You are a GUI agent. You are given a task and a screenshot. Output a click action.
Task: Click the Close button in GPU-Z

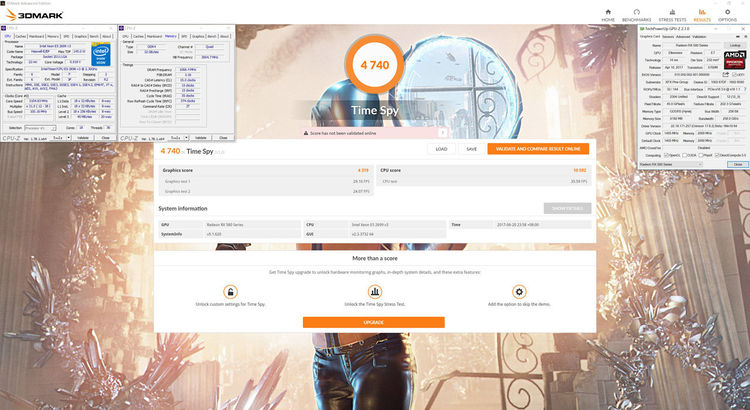[738, 164]
